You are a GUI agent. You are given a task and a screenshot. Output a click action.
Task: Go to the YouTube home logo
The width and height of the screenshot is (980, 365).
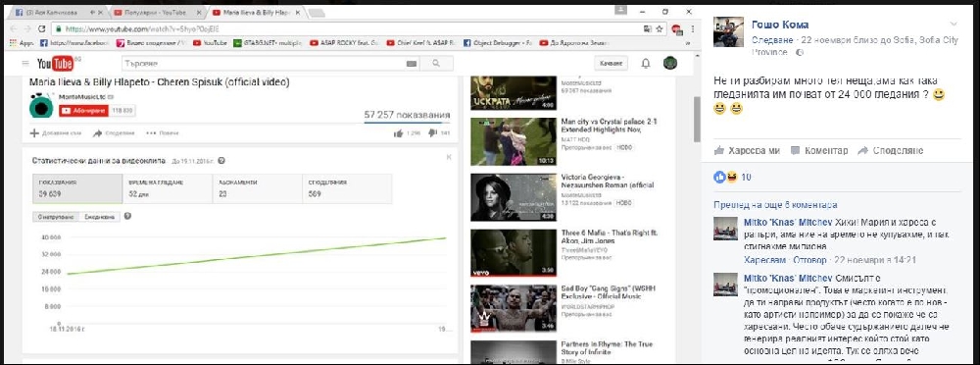[56, 63]
